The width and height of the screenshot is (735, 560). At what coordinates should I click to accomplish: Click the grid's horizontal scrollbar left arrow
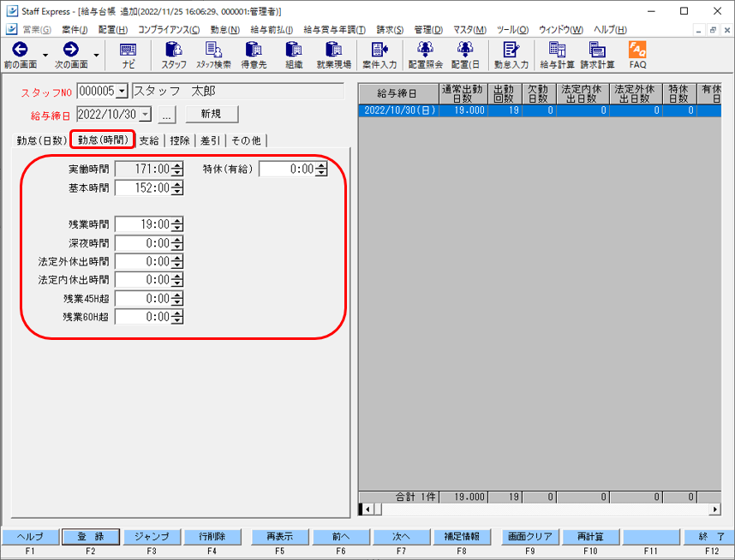367,509
